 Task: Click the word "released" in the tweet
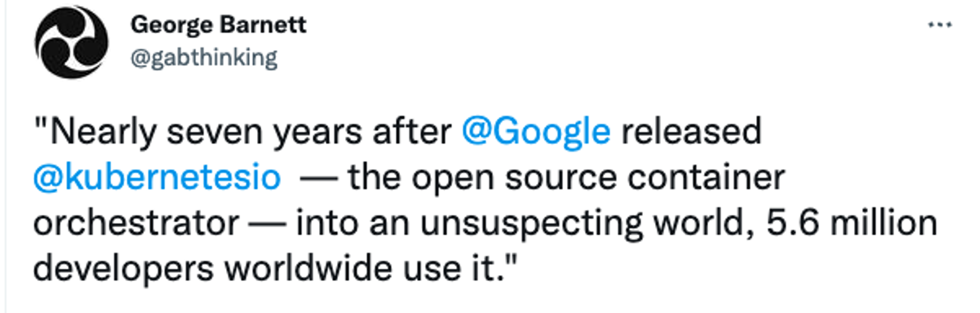coord(691,132)
